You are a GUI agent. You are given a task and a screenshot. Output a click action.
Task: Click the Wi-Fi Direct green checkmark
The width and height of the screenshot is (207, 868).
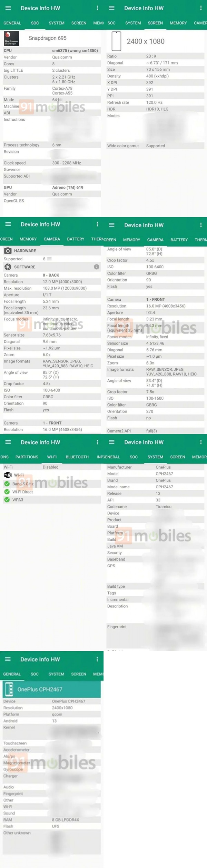pyautogui.click(x=7, y=492)
